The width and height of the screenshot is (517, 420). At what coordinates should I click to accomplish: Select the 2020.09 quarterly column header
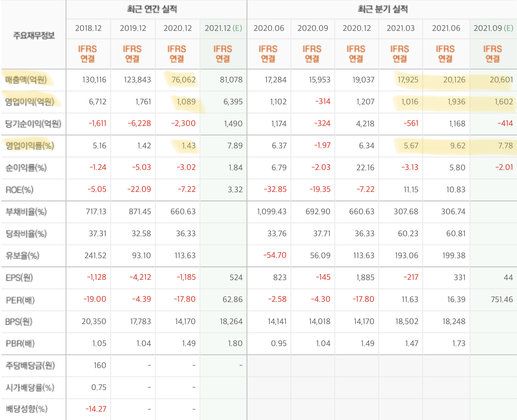(x=313, y=28)
